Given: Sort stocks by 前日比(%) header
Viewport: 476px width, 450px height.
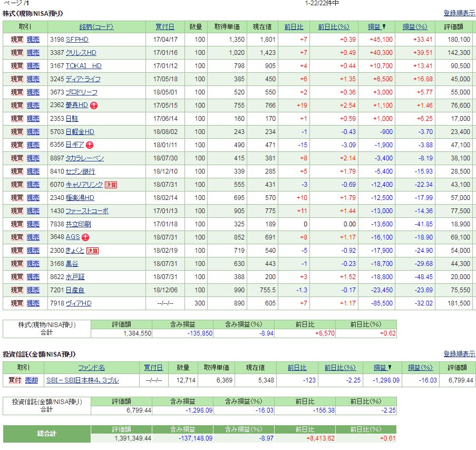Looking at the screenshot, I should tap(334, 27).
